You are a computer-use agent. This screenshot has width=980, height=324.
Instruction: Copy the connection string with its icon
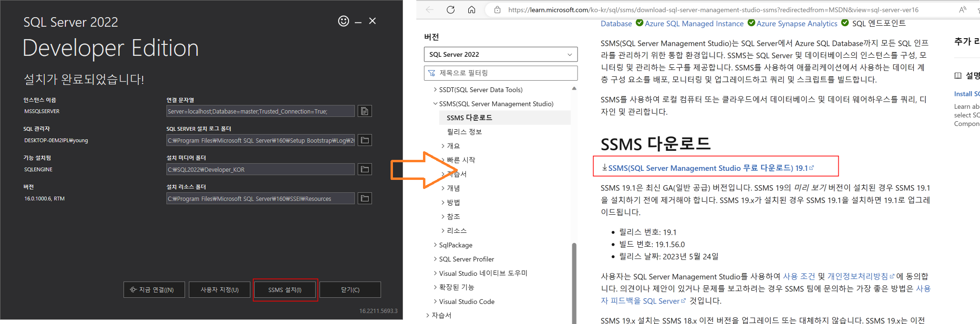(365, 111)
